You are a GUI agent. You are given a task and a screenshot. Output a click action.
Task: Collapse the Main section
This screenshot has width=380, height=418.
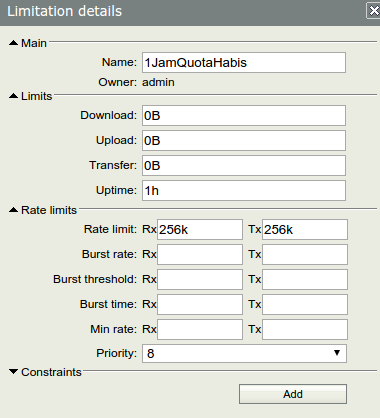pos(13,43)
